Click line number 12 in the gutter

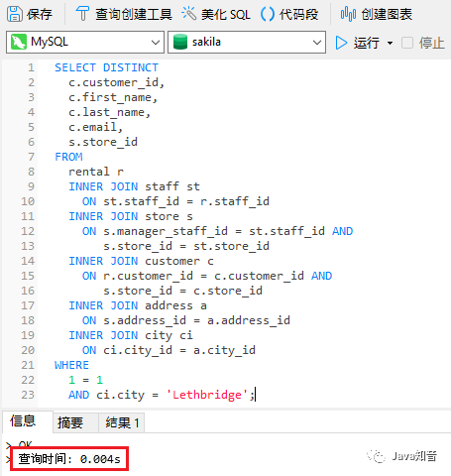pos(28,231)
